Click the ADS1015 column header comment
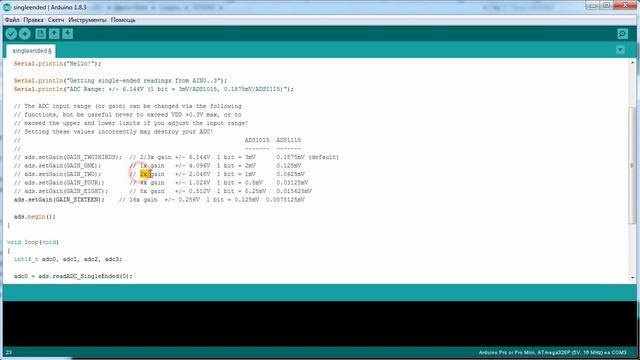 257,140
